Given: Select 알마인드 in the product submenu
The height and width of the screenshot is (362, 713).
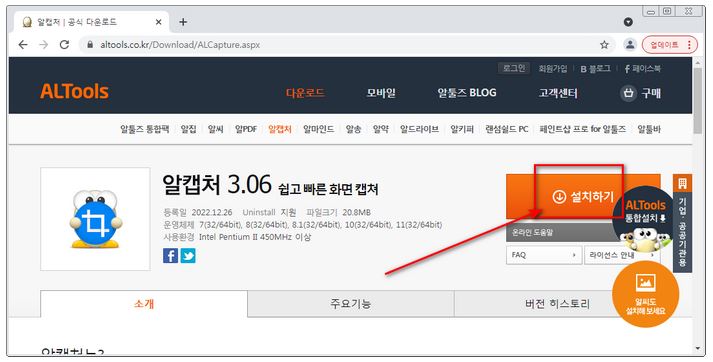Looking at the screenshot, I should 319,129.
